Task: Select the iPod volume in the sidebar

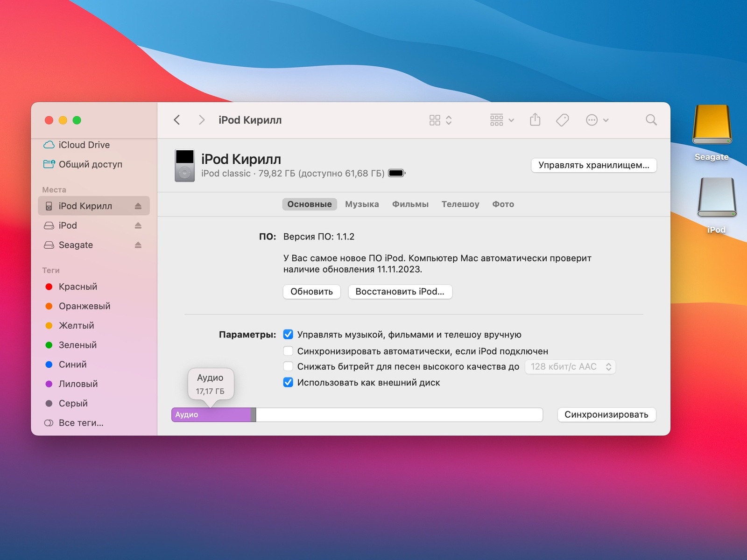Action: pos(93,225)
